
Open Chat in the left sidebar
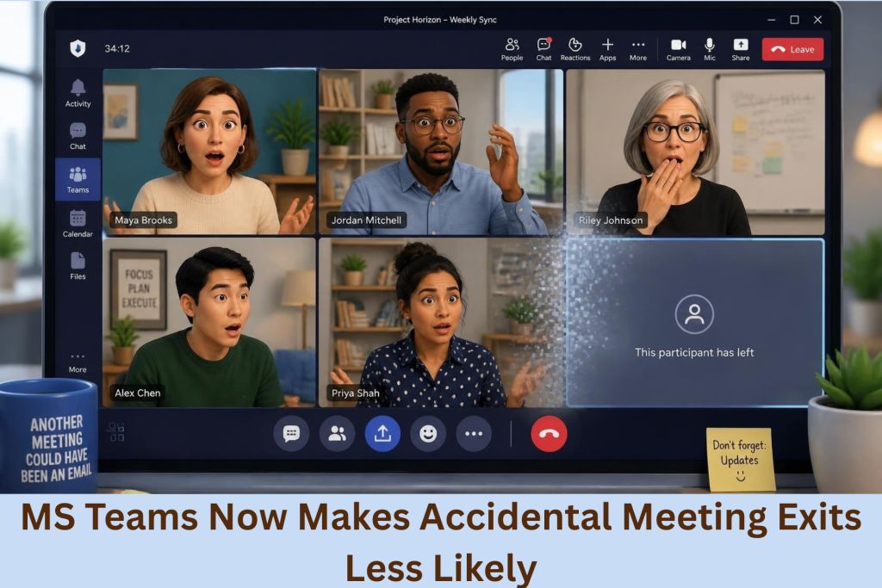click(x=78, y=137)
